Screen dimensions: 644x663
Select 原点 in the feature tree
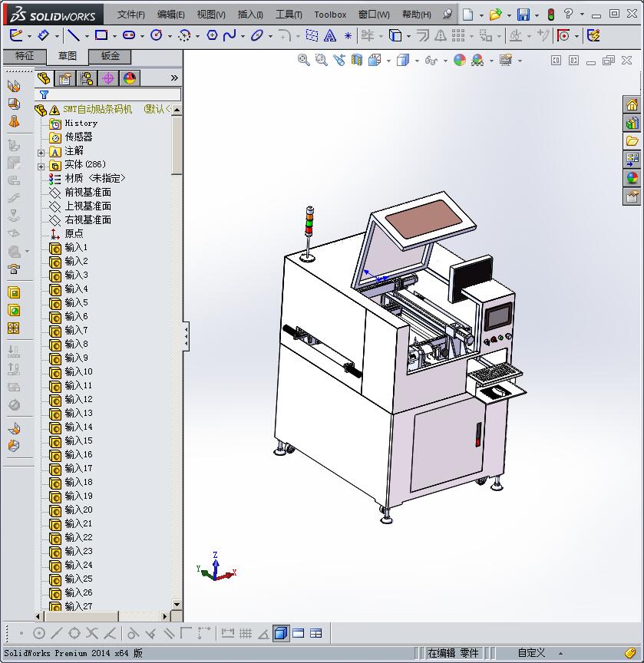(74, 233)
